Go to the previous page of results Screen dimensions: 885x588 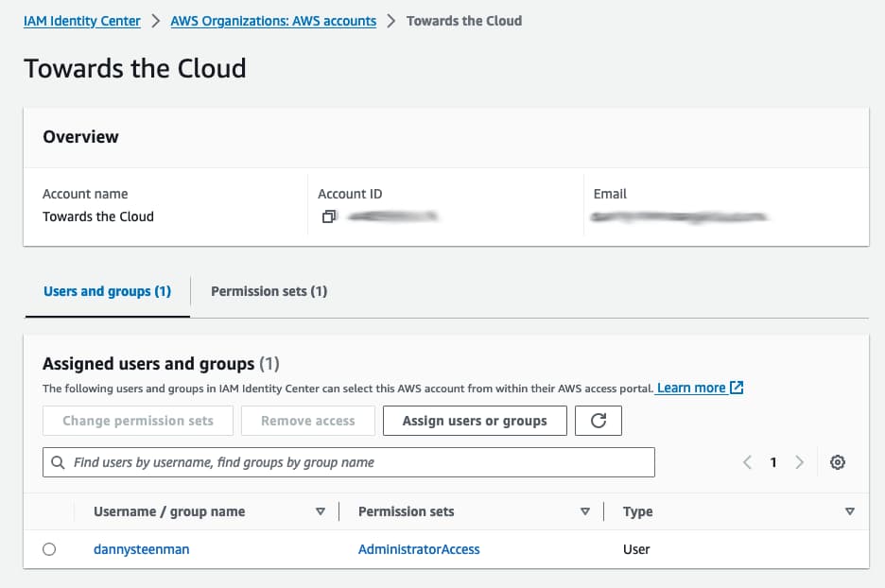click(x=746, y=461)
